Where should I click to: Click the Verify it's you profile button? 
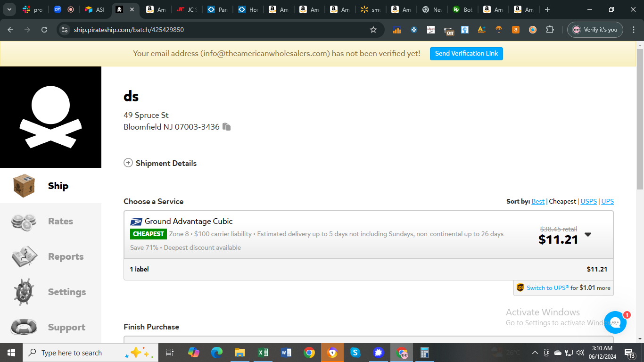coord(595,30)
